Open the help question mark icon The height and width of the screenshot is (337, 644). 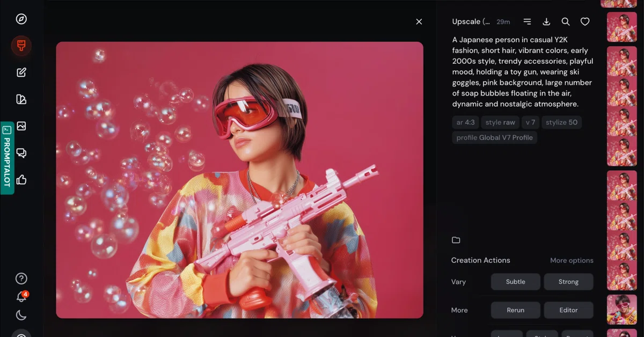[21, 279]
